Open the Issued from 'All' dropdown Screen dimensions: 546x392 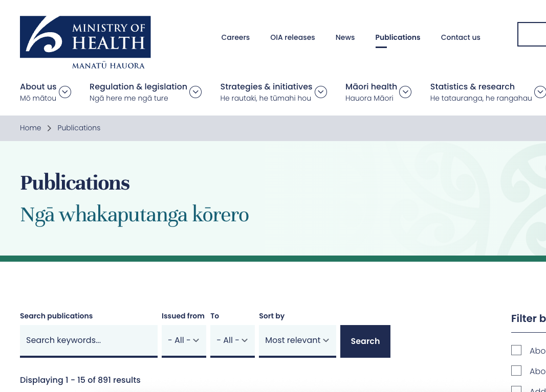tap(184, 340)
